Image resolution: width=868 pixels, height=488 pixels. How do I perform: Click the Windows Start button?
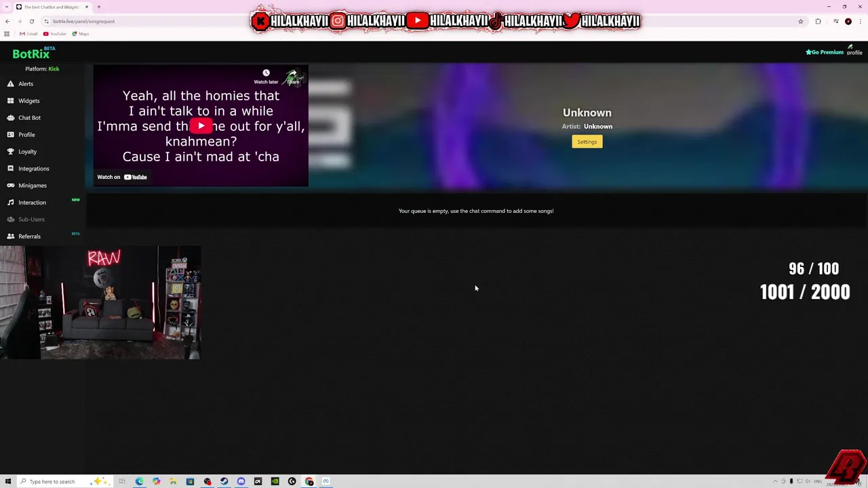click(x=8, y=481)
